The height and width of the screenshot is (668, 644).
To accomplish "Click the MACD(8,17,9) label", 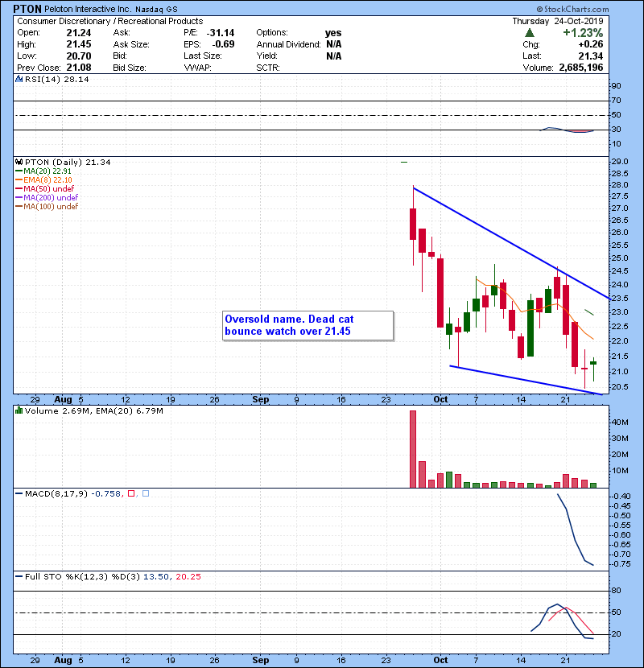I will point(56,494).
